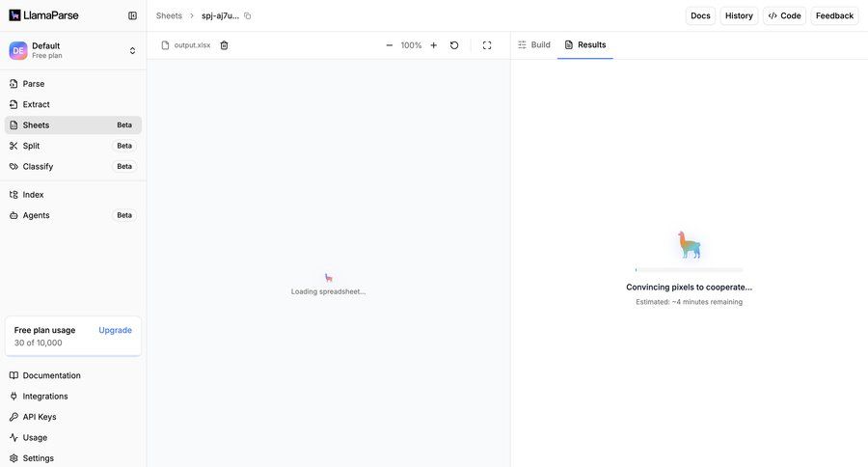Collapse the sidebar panel icon
Viewport: 868px width, 467px height.
coord(132,15)
